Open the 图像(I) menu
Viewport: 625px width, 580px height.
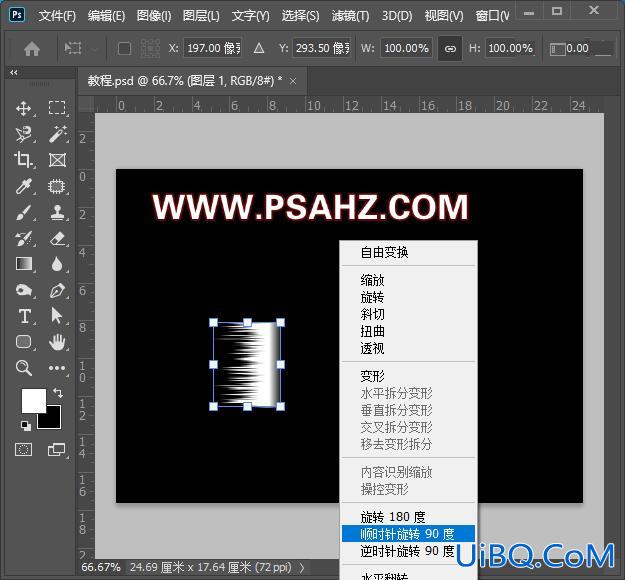pos(154,16)
